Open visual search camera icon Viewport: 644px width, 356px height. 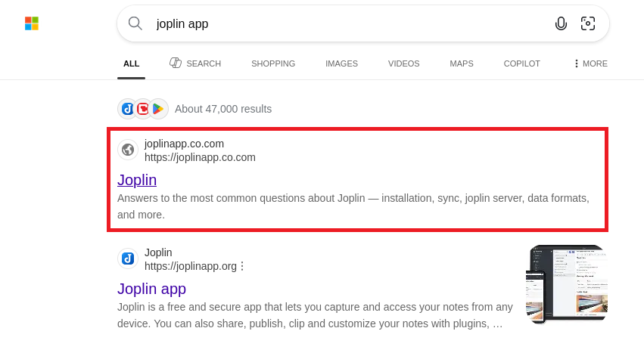588,23
